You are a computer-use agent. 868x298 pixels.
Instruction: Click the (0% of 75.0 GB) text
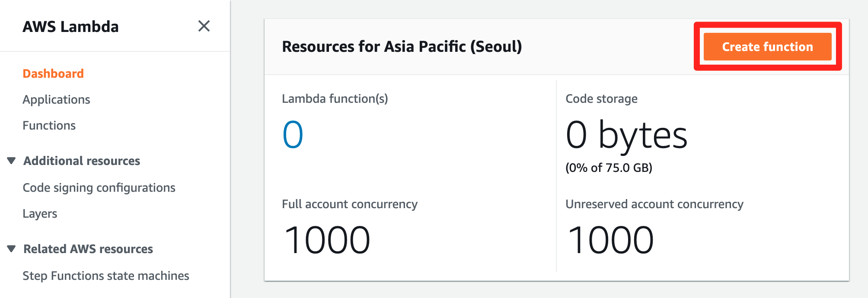[x=609, y=168]
